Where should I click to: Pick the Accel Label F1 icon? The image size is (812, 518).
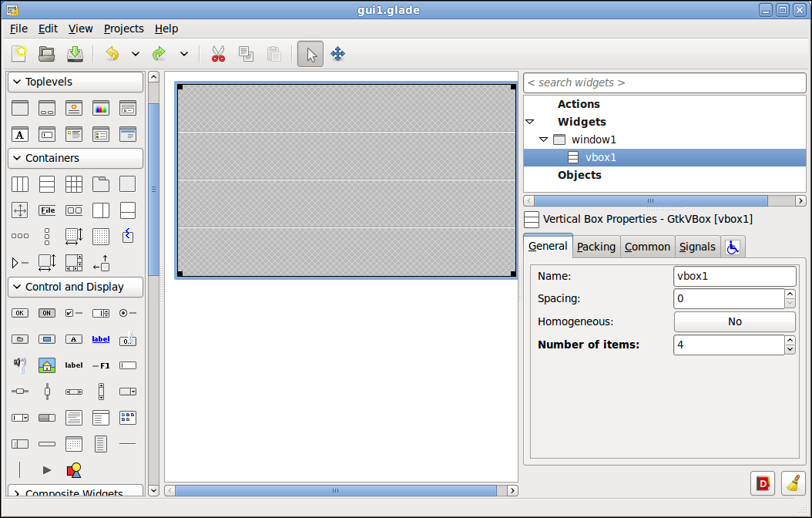point(101,365)
